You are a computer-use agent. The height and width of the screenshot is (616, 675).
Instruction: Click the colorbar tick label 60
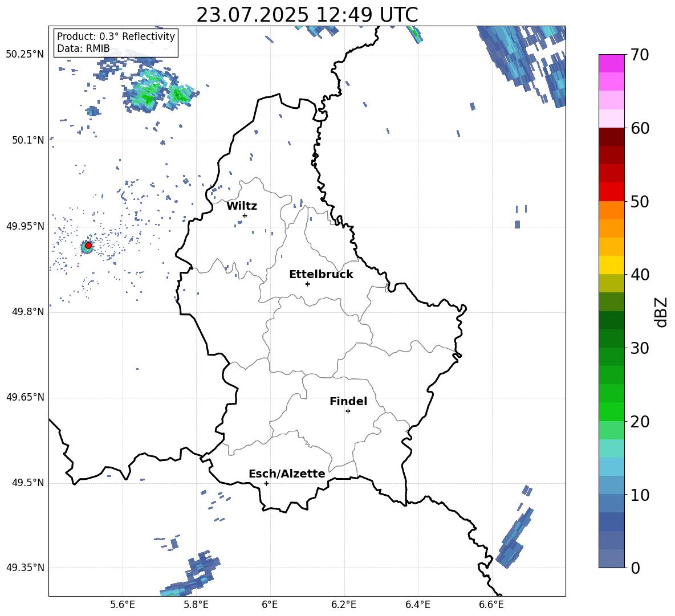click(640, 128)
